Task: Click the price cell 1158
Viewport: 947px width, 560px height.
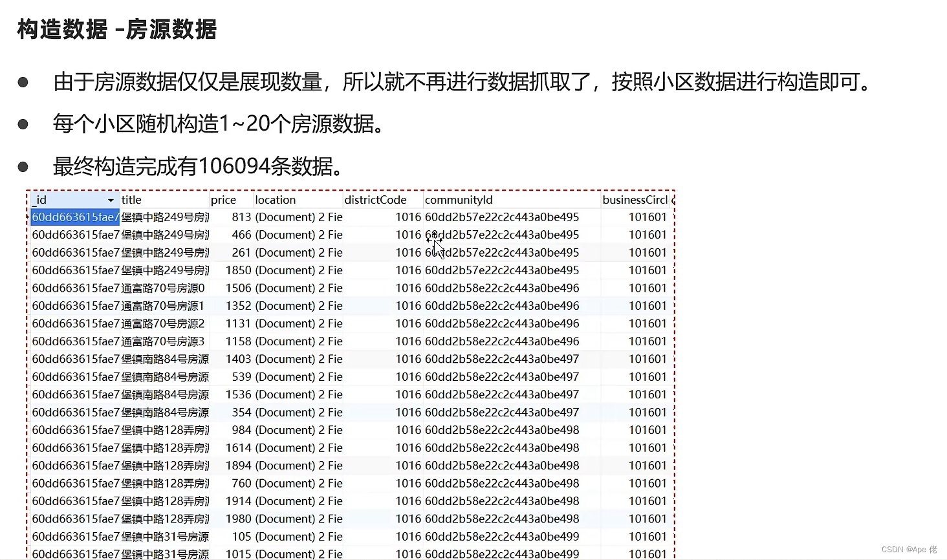Action: (231, 341)
